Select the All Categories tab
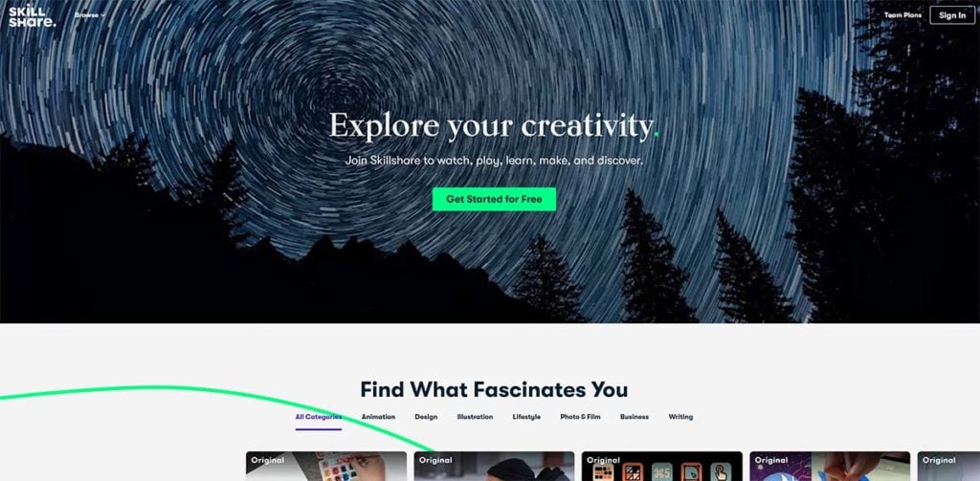Screen dimensions: 980x481 [x=319, y=417]
